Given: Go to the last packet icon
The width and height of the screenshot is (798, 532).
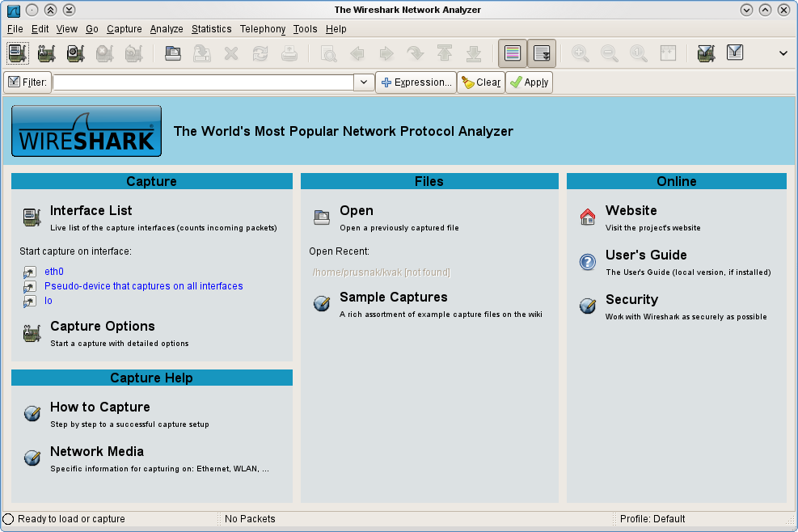Looking at the screenshot, I should [473, 53].
